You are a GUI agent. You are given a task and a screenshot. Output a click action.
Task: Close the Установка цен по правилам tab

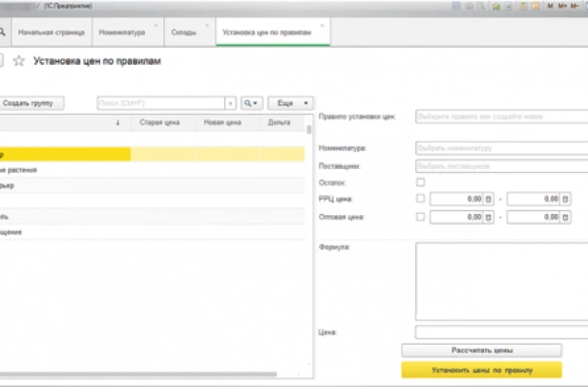tap(322, 25)
